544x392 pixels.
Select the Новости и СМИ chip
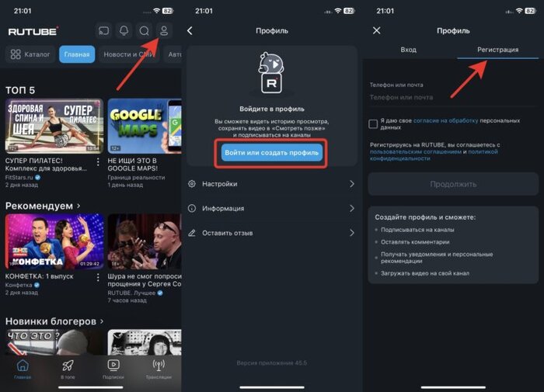(x=129, y=54)
